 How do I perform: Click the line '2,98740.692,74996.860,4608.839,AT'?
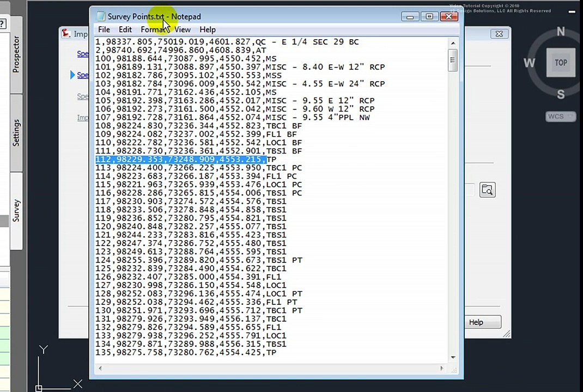coord(181,50)
